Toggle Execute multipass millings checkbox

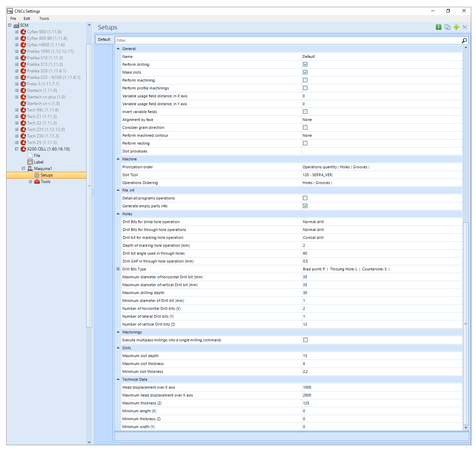305,340
